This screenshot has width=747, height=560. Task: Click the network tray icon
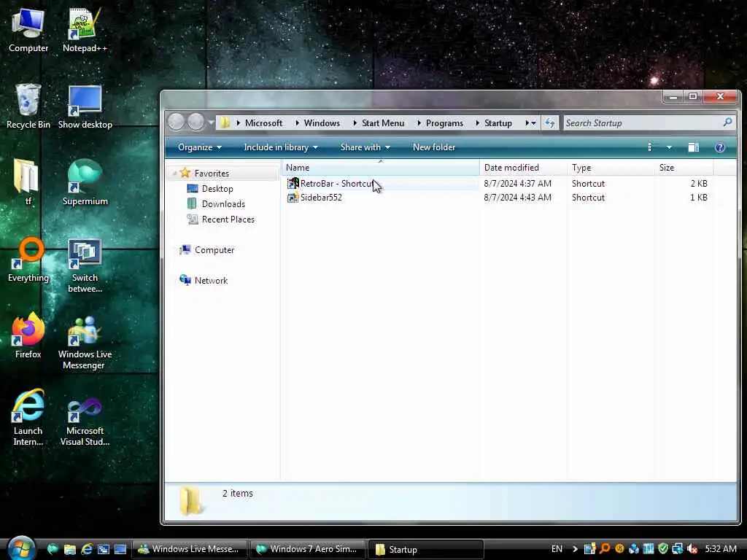coord(678,549)
